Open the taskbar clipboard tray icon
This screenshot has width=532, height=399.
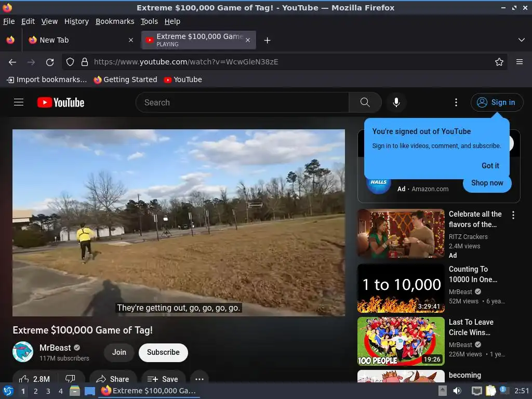point(490,391)
